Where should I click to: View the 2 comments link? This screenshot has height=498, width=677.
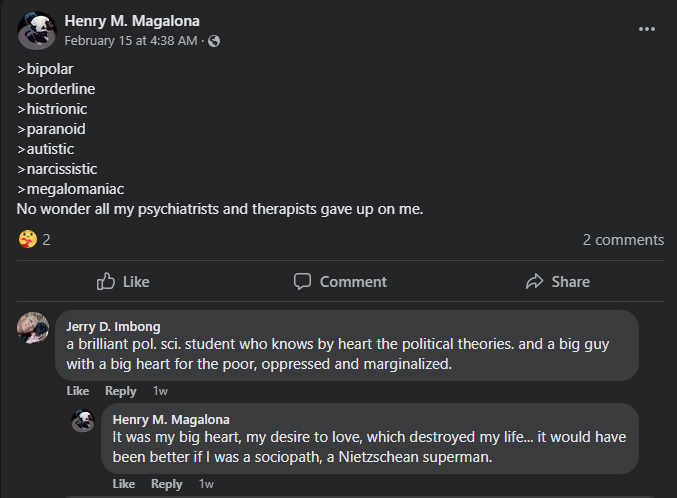click(623, 240)
